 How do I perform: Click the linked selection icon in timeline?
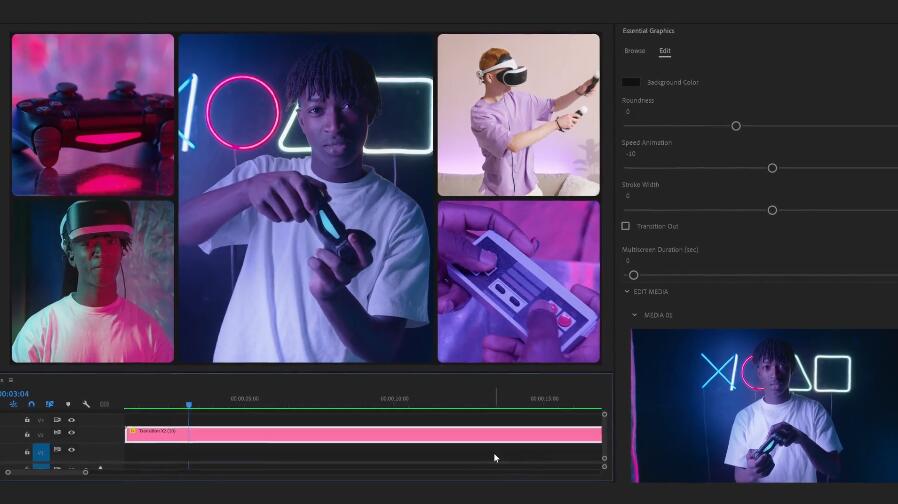(49, 404)
